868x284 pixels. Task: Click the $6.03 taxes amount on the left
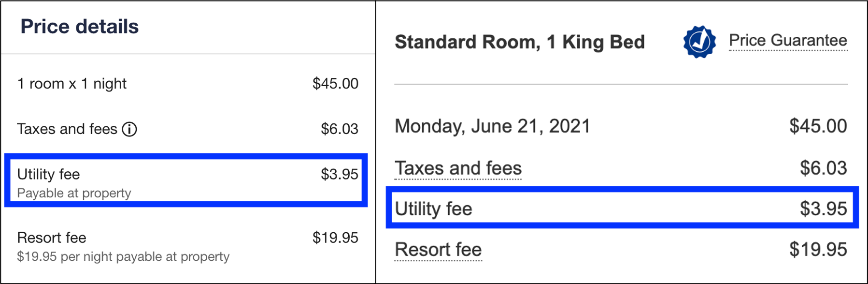pos(340,129)
